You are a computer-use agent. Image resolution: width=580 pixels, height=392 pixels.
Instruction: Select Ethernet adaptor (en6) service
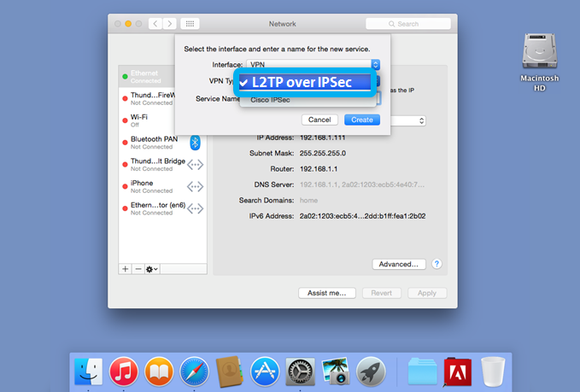162,208
